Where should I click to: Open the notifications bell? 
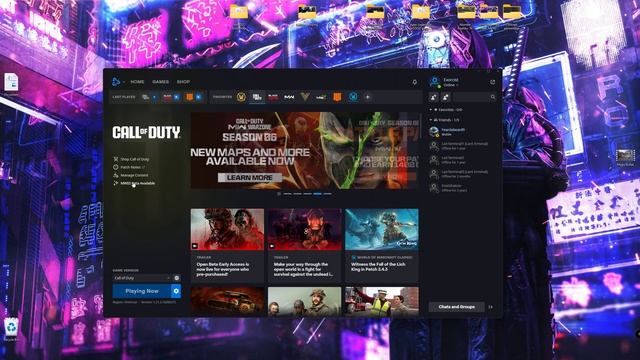[x=415, y=82]
